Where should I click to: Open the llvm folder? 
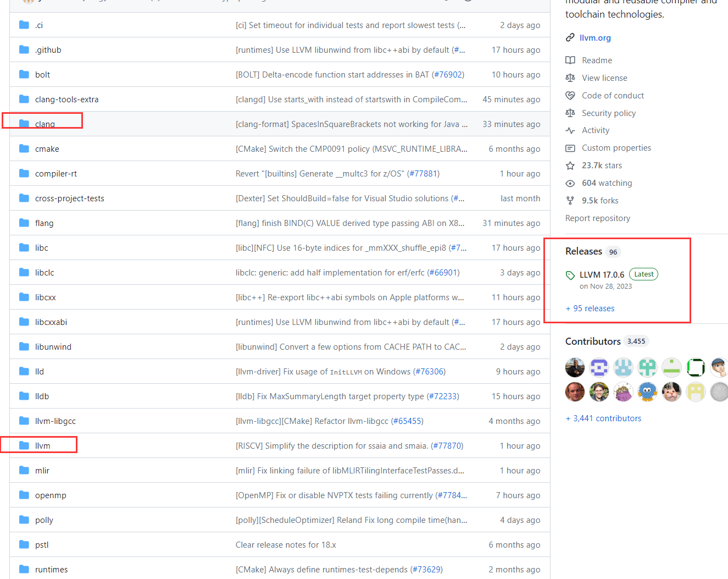[42, 445]
